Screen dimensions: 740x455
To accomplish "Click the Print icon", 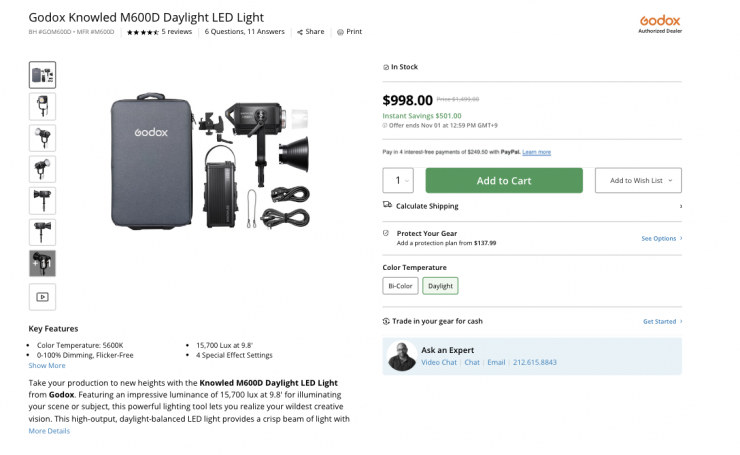I will pyautogui.click(x=340, y=32).
